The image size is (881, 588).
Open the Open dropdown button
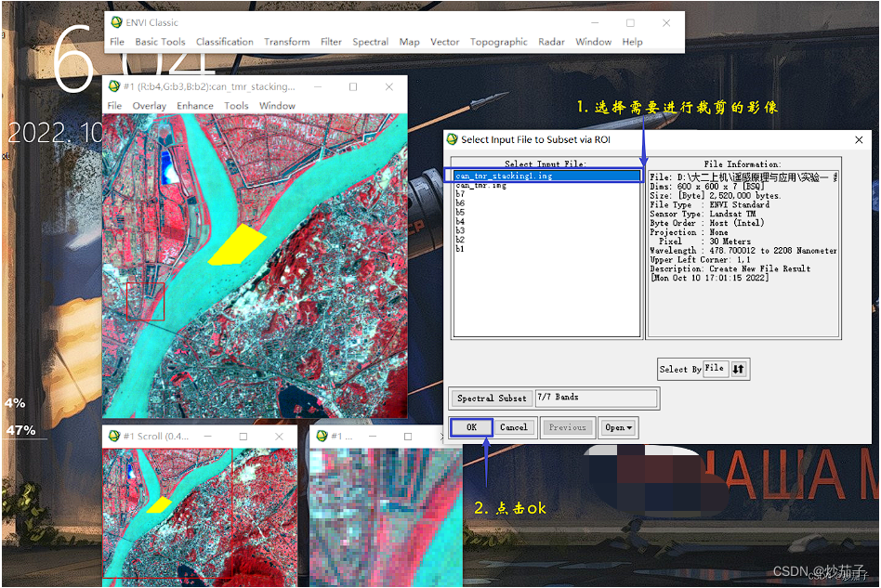pyautogui.click(x=619, y=427)
